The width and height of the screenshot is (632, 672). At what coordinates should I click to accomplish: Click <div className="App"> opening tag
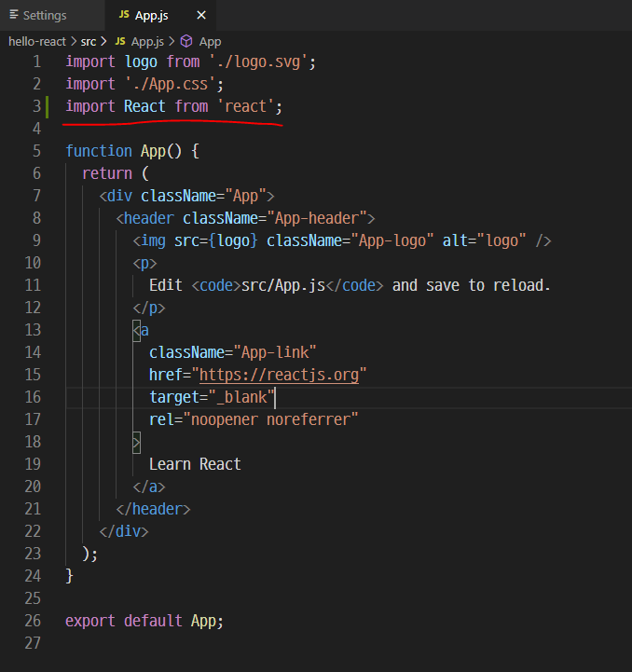coord(186,196)
